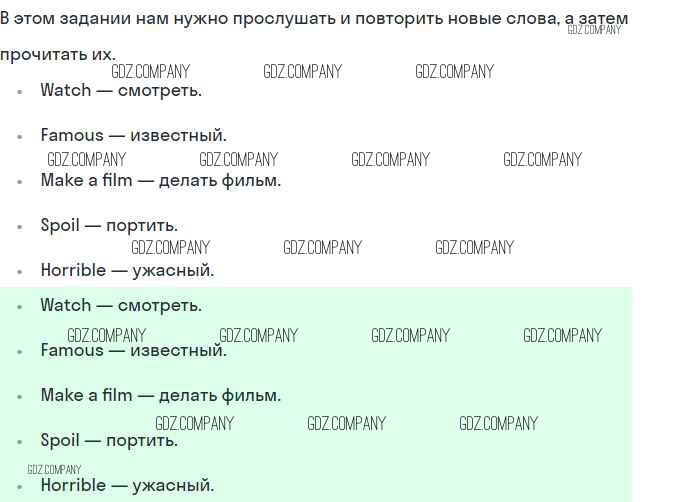680x502 pixels.
Task: Click "Make a film — делать фильм" in the unhighlighted list
Action: 160,180
